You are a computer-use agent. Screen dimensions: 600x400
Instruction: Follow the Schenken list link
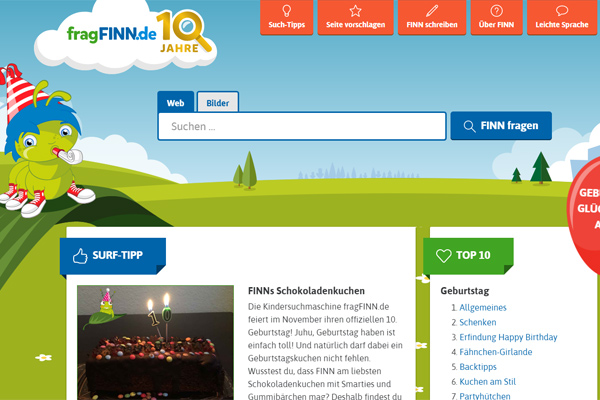(x=478, y=322)
